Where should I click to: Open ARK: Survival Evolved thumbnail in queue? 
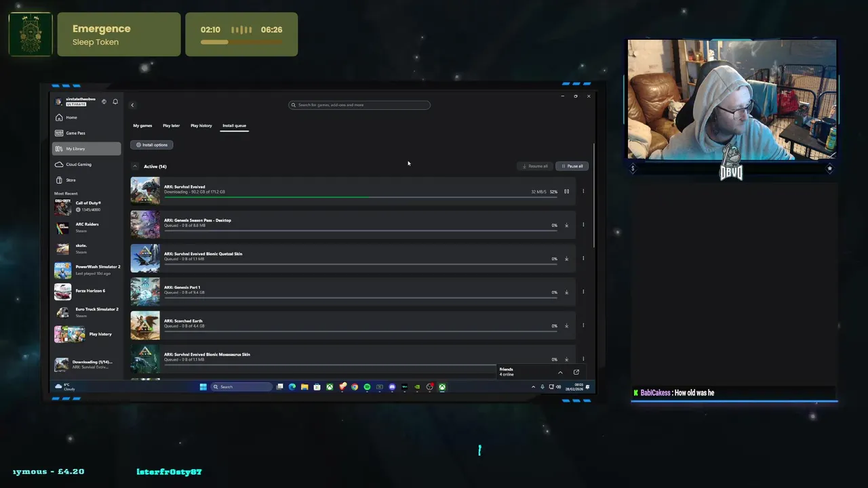point(145,191)
